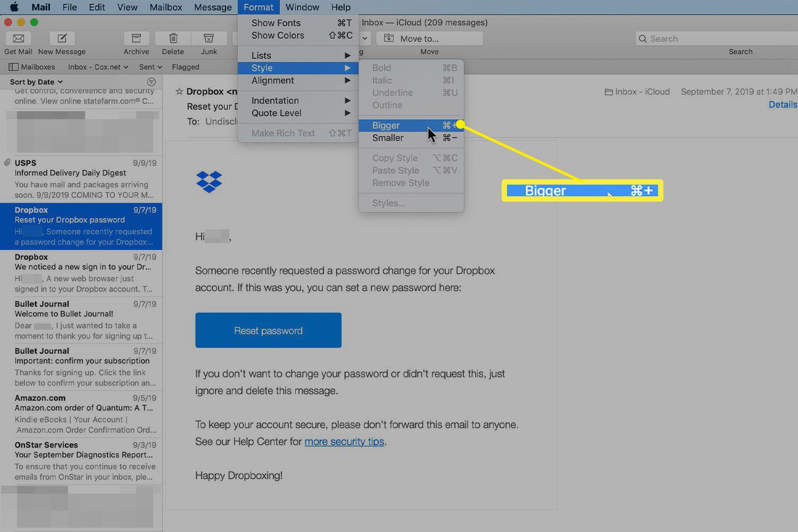This screenshot has width=798, height=532.
Task: Click the message filter icon
Action: (x=152, y=82)
